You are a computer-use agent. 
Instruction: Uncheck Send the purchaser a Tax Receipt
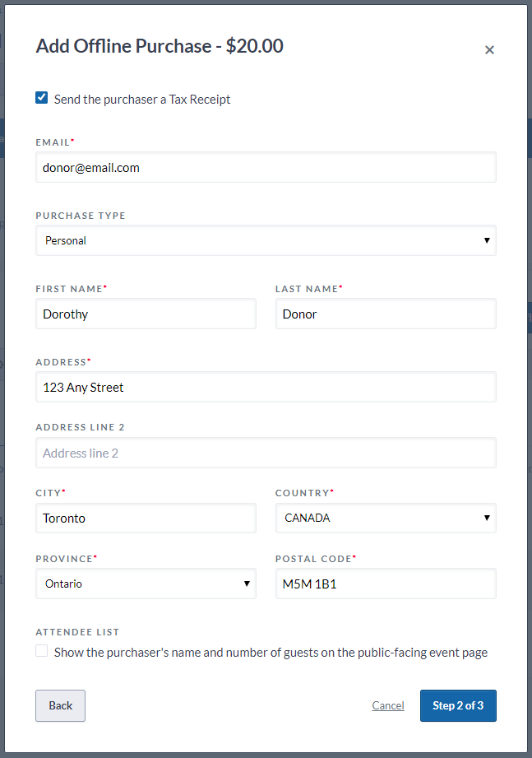42,98
